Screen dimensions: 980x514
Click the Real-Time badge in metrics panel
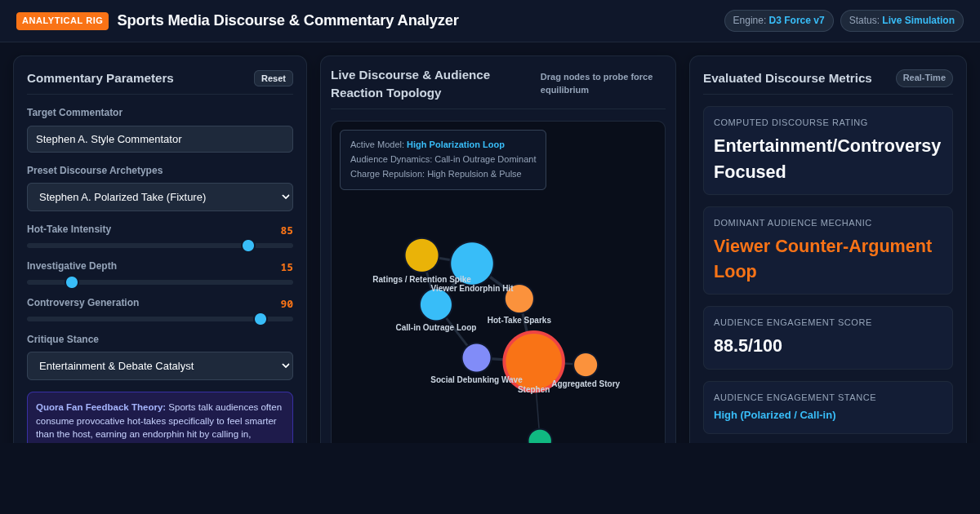(924, 78)
